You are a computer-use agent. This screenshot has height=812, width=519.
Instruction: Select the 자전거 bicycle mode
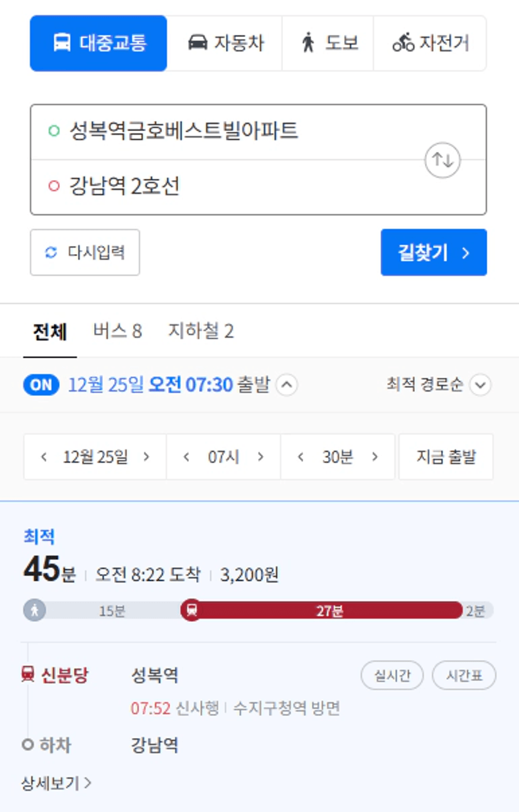click(430, 43)
